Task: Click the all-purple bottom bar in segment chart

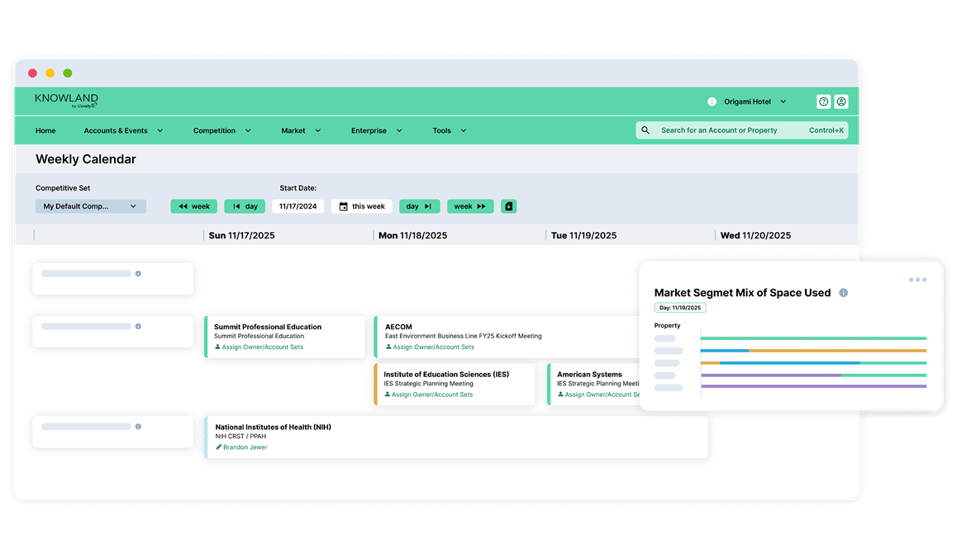Action: [x=814, y=387]
